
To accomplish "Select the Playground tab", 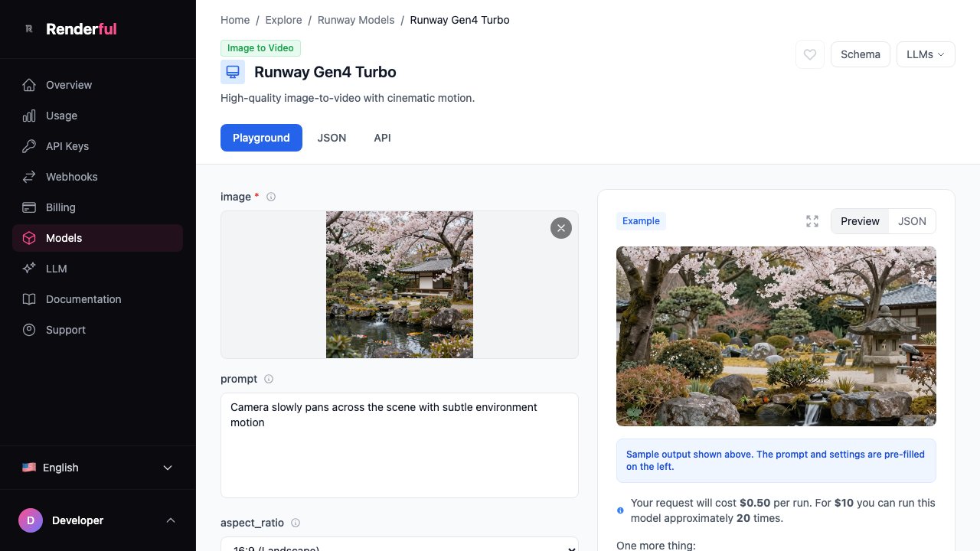I will tap(261, 138).
